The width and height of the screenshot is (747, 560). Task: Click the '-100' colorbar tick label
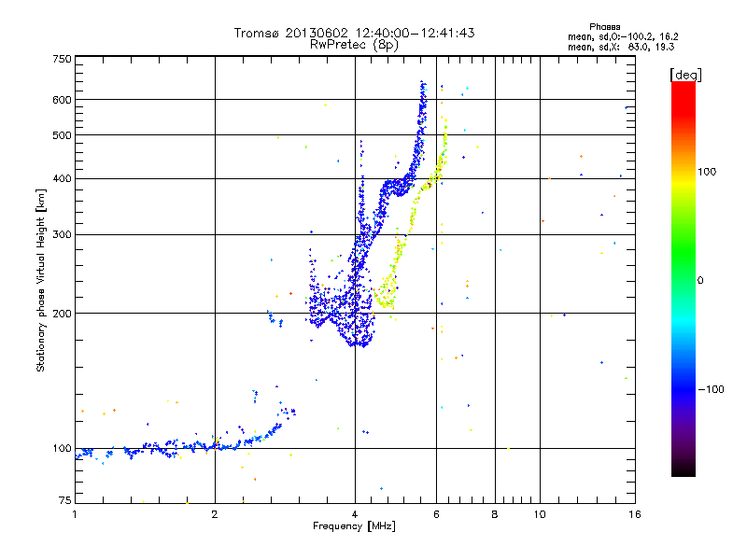pyautogui.click(x=711, y=389)
